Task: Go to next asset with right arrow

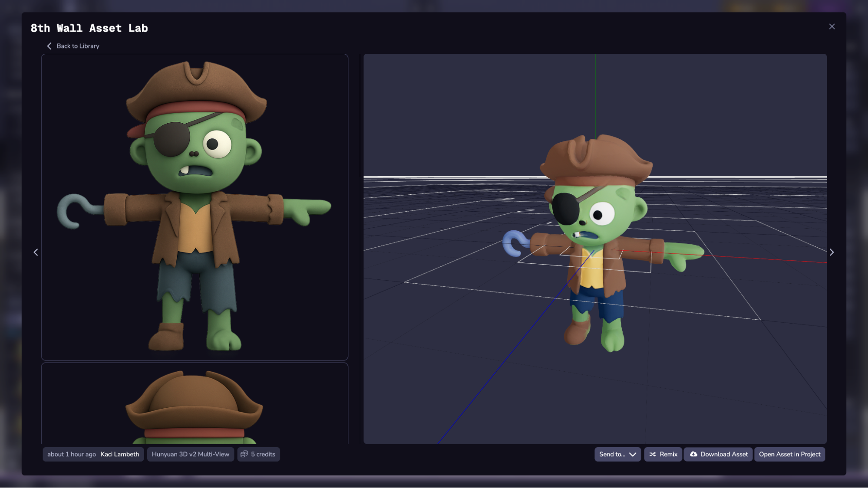Action: (x=832, y=252)
